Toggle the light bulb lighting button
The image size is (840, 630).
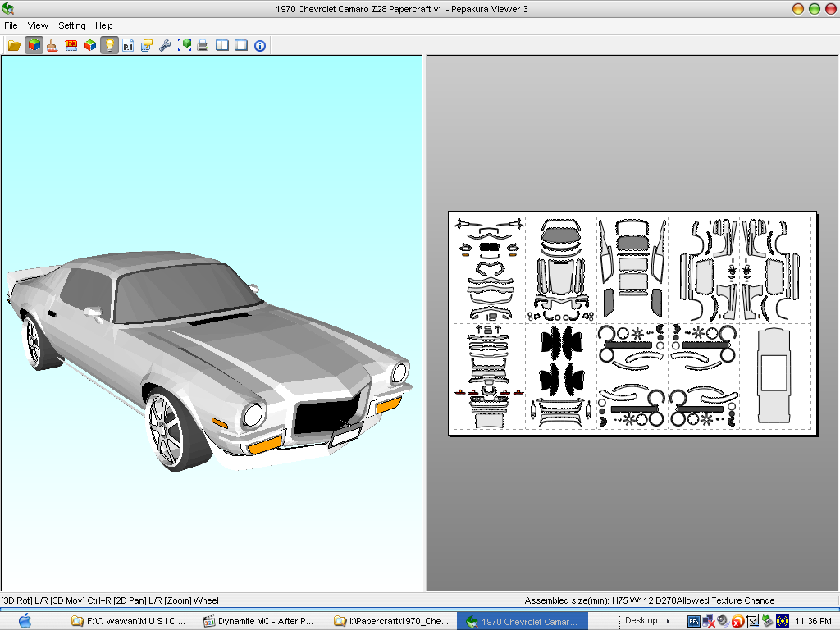[x=109, y=46]
